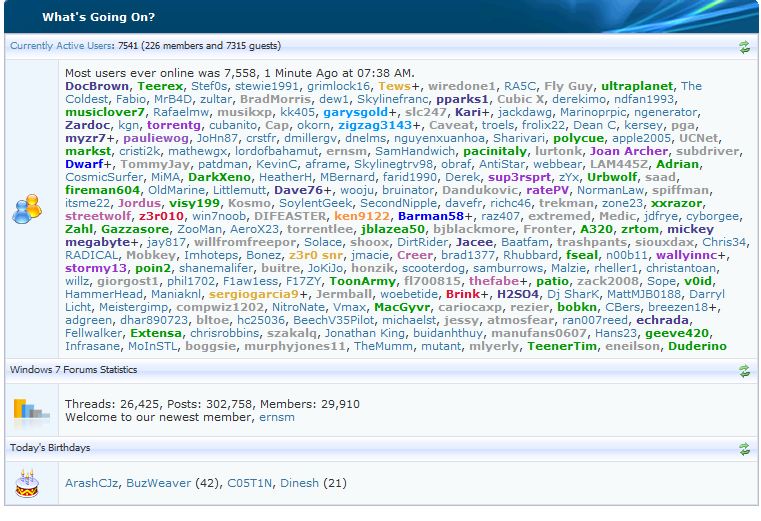This screenshot has width=761, height=521.
Task: View jblazea50's profile
Action: pyautogui.click(x=393, y=229)
